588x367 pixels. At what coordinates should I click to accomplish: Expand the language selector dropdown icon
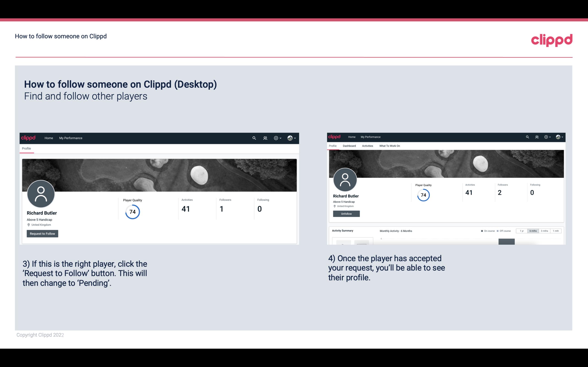295,138
